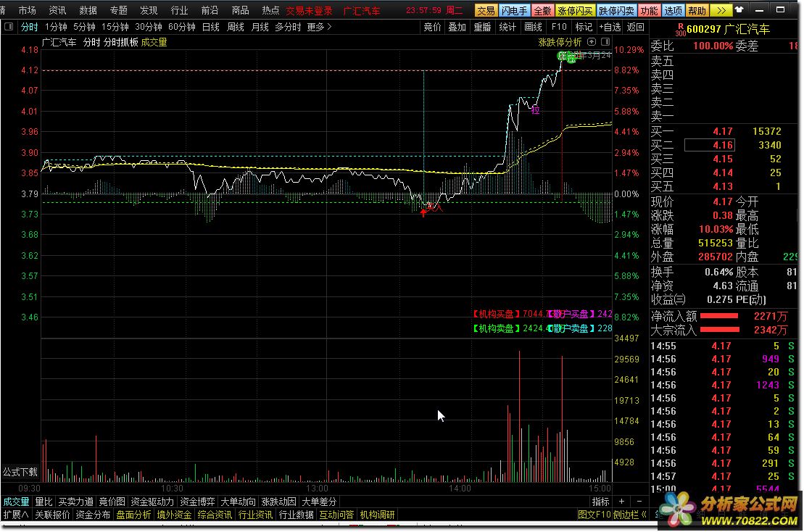The width and height of the screenshot is (804, 532).
Task: Click the magenta 拉 marker on the chart
Action: click(x=535, y=110)
